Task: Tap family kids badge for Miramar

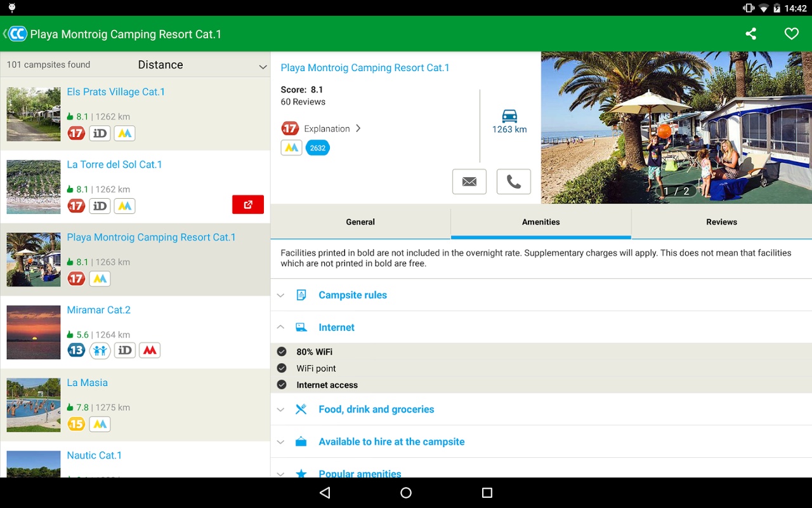Action: coord(100,350)
